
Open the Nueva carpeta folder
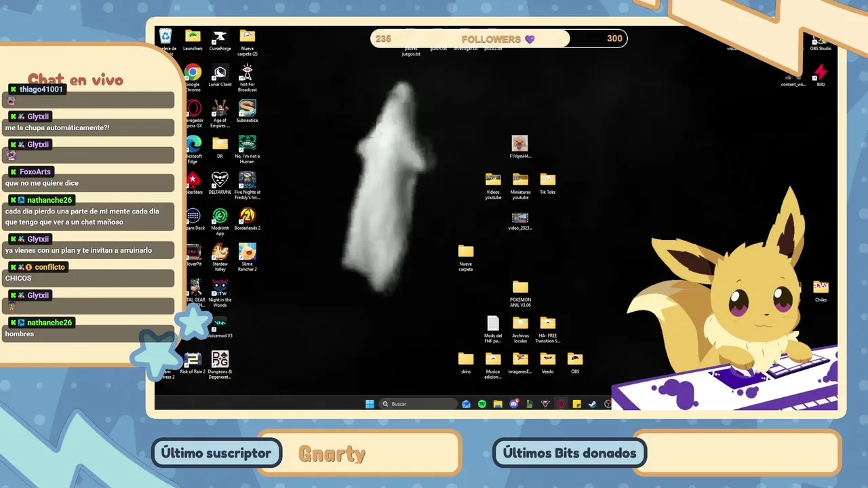[466, 258]
